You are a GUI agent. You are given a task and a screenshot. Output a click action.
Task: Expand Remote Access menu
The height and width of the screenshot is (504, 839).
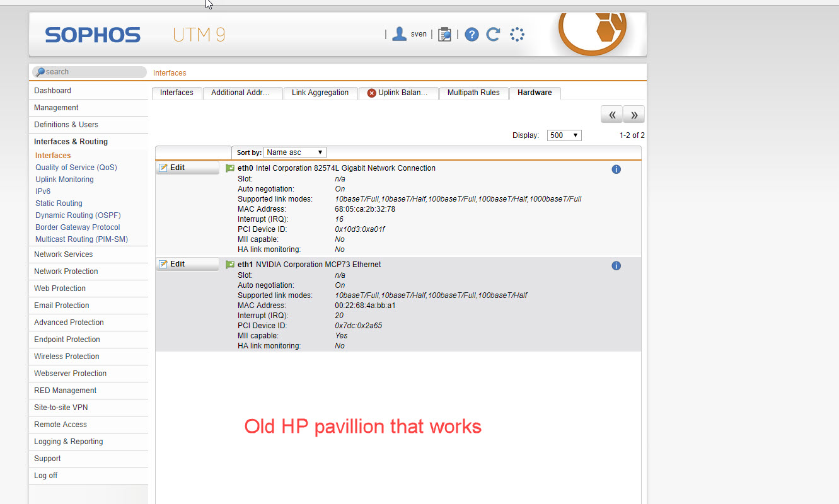tap(88, 425)
